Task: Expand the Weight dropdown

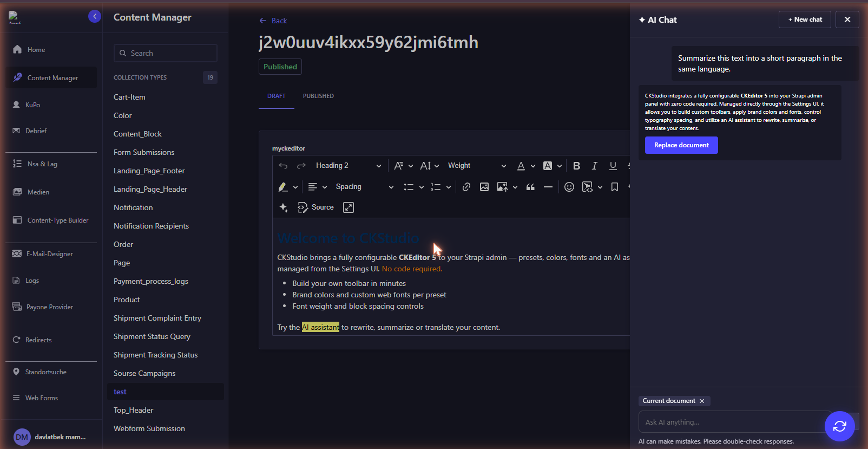Action: coord(477,166)
